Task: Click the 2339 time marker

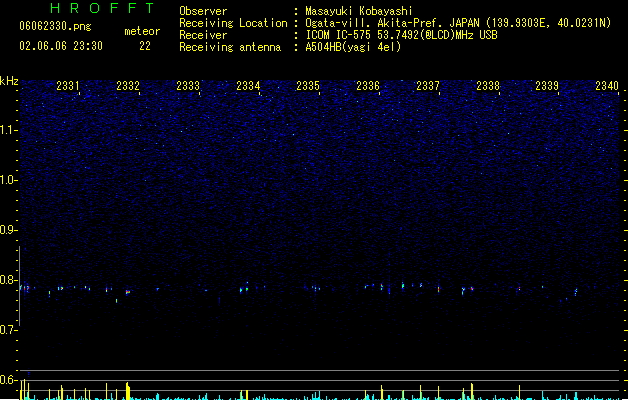Action: pos(547,85)
